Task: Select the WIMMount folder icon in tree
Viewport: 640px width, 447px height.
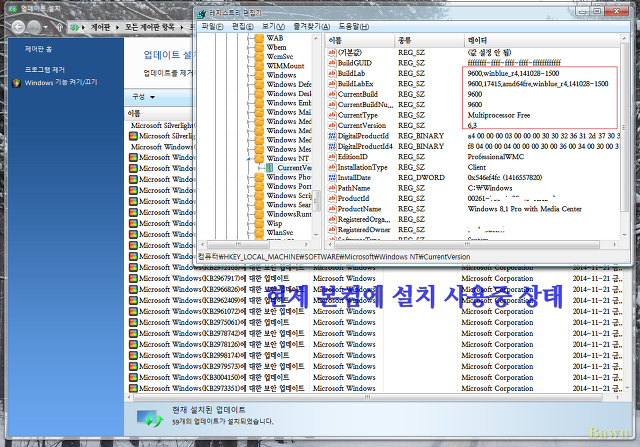Action: point(259,66)
